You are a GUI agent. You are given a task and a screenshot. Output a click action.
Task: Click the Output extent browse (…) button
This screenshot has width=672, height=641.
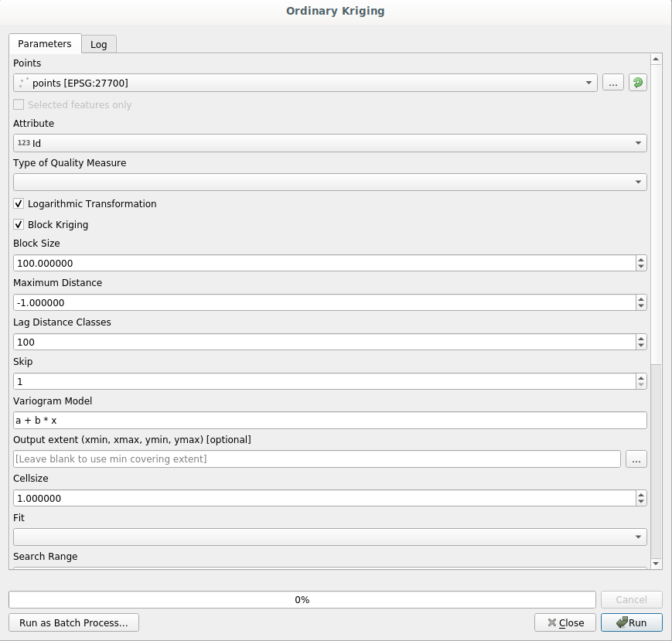(x=636, y=459)
